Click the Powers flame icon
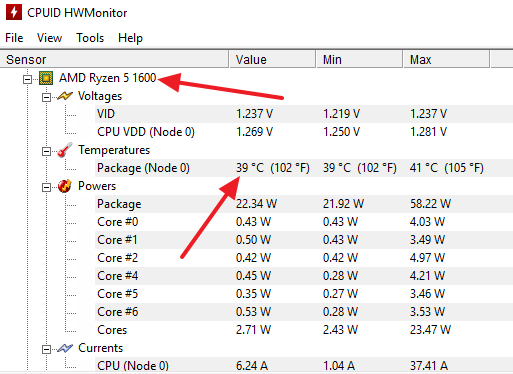This screenshot has height=374, width=513. 65,186
